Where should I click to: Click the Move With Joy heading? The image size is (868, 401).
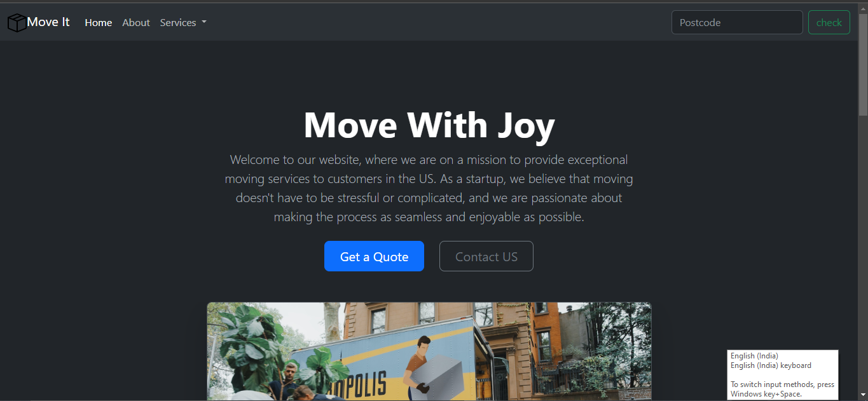coord(429,124)
